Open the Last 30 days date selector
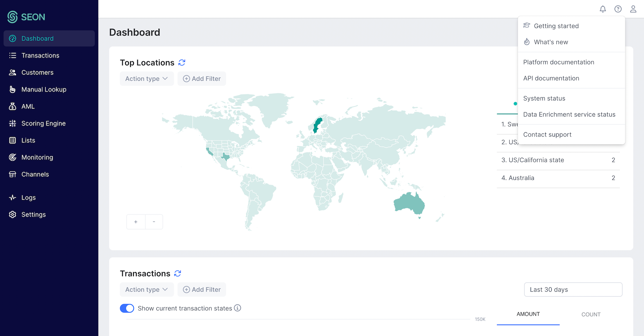The image size is (644, 336). point(573,290)
